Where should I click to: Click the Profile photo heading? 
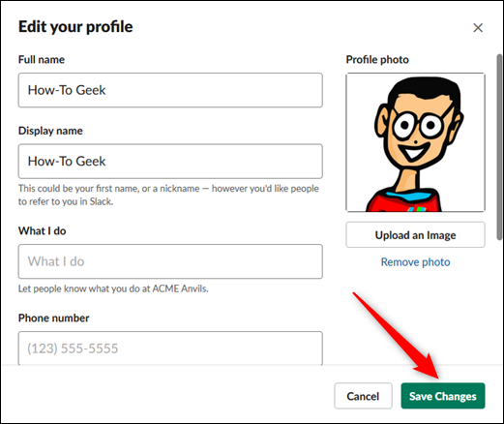(x=377, y=60)
